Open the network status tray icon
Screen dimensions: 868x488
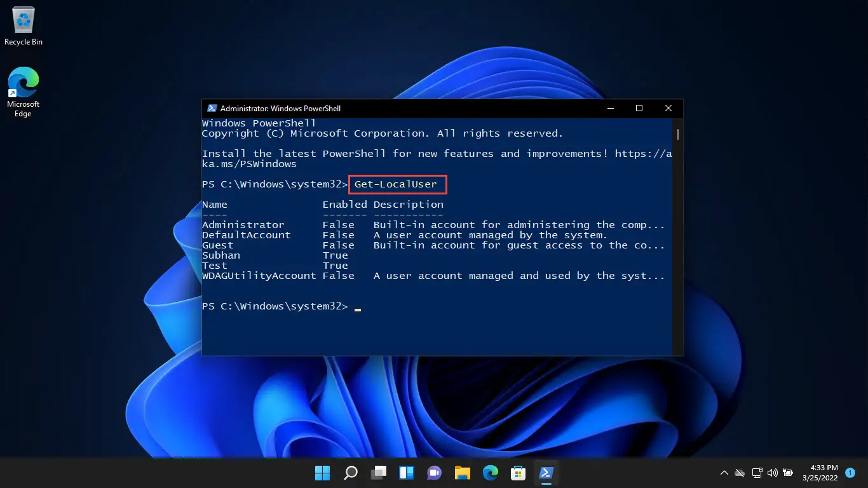757,473
